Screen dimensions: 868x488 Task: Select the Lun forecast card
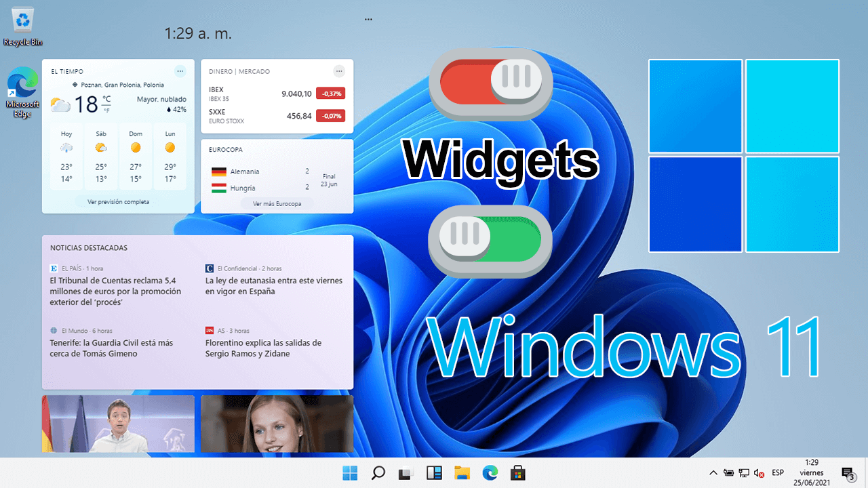pyautogui.click(x=170, y=157)
